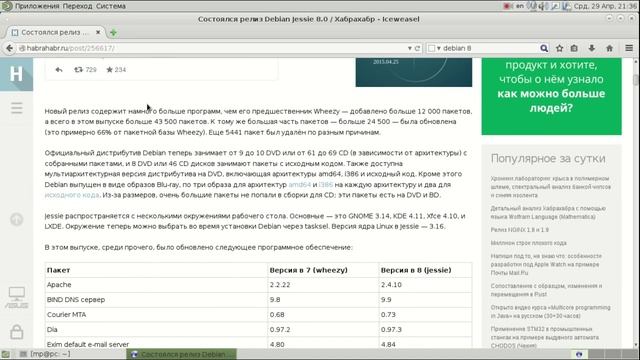Close the 'Состоялся релиз' tab
The width and height of the screenshot is (640, 360).
click(98, 32)
